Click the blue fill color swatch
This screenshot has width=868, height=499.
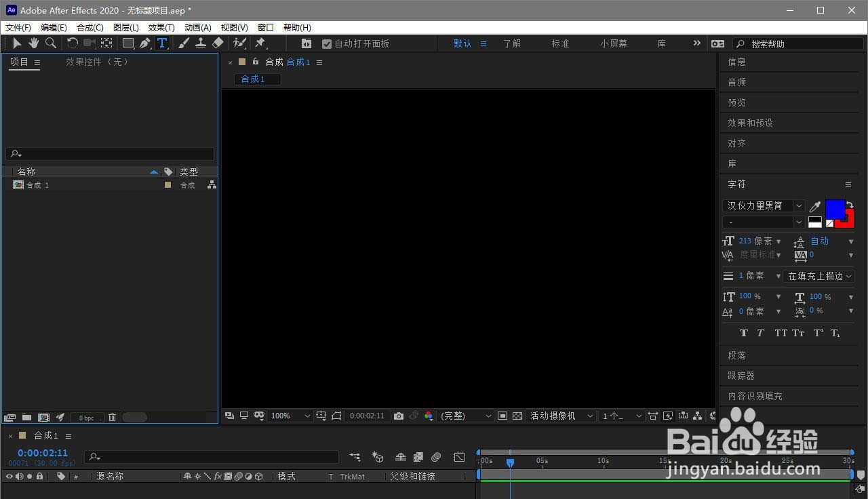click(x=835, y=208)
